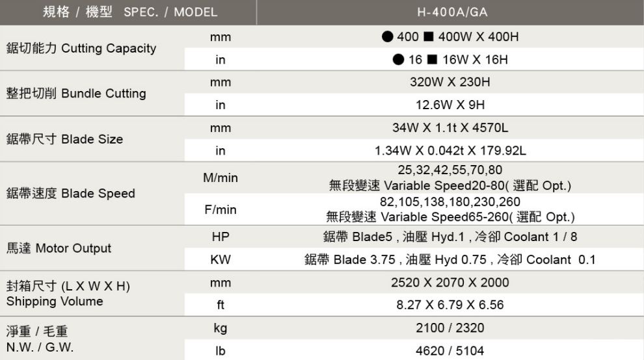Click the Blade Speed row label
The image size is (644, 360).
click(x=70, y=194)
